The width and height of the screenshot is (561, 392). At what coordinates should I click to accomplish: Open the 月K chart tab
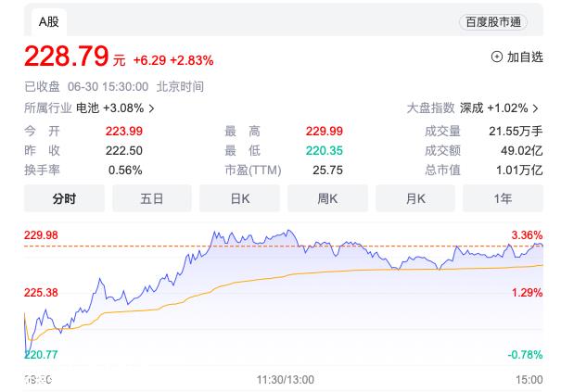click(x=415, y=198)
